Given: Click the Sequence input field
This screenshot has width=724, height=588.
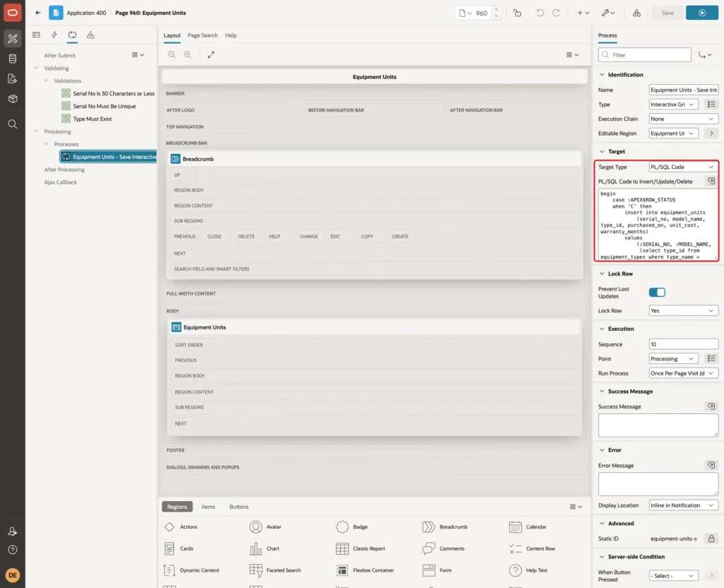Looking at the screenshot, I should (683, 344).
